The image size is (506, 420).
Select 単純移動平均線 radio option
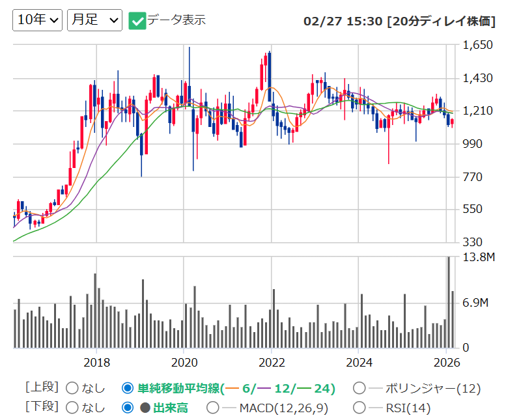coord(128,388)
